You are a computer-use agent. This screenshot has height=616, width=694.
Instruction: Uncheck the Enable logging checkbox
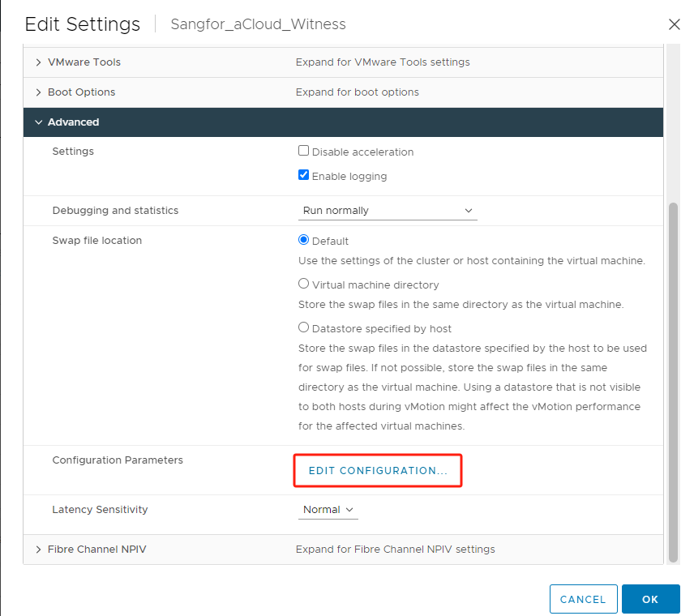(x=304, y=175)
